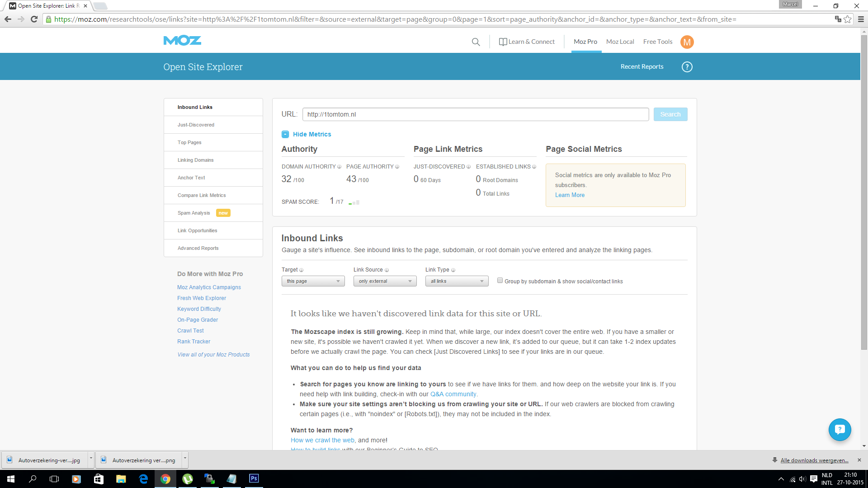Open the Target dropdown 'this page'

[313, 281]
